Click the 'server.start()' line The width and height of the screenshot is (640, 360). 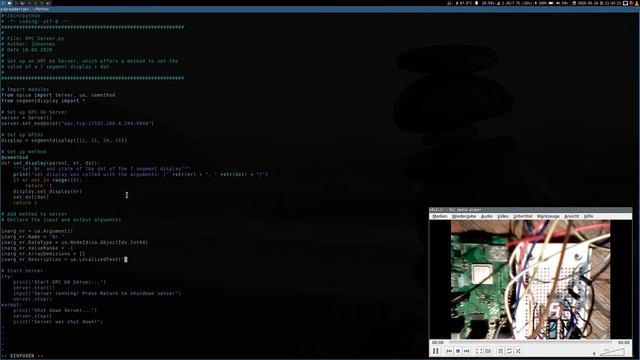[34, 288]
